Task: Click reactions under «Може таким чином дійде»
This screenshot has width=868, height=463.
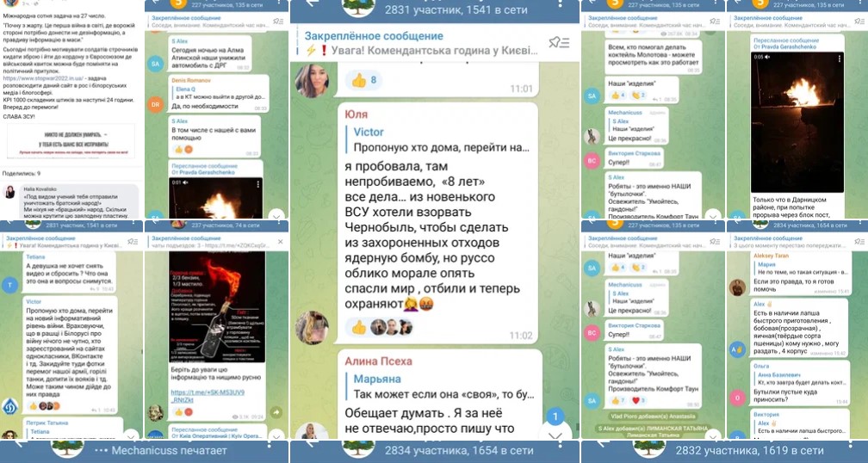Action: [42, 405]
